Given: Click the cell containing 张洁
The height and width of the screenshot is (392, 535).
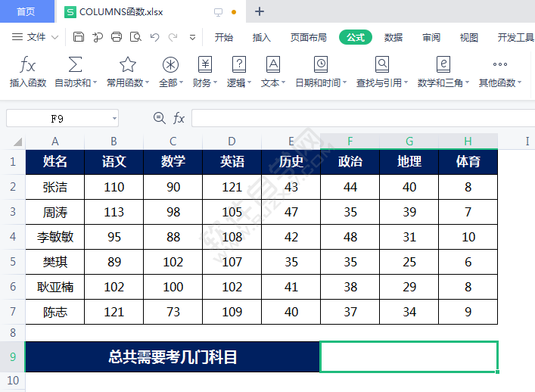Looking at the screenshot, I should click(55, 187).
